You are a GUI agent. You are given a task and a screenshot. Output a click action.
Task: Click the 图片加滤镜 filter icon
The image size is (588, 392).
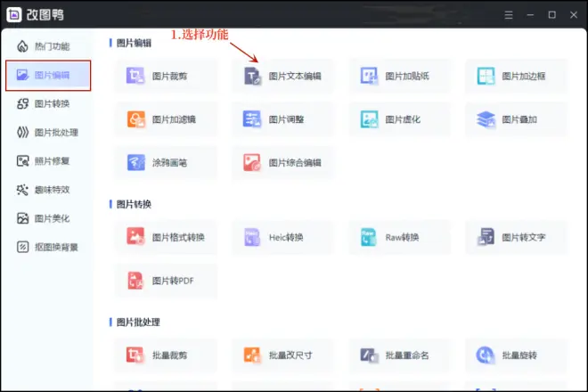point(136,119)
